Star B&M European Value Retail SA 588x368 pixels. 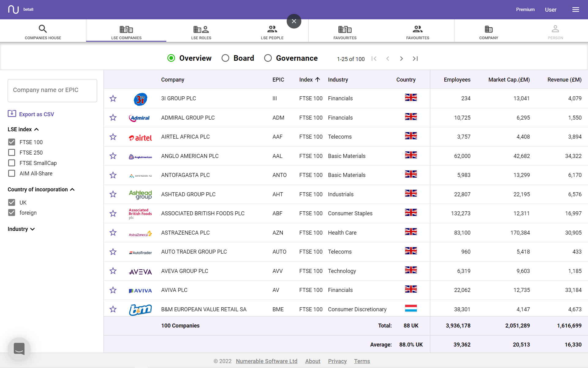tap(113, 309)
